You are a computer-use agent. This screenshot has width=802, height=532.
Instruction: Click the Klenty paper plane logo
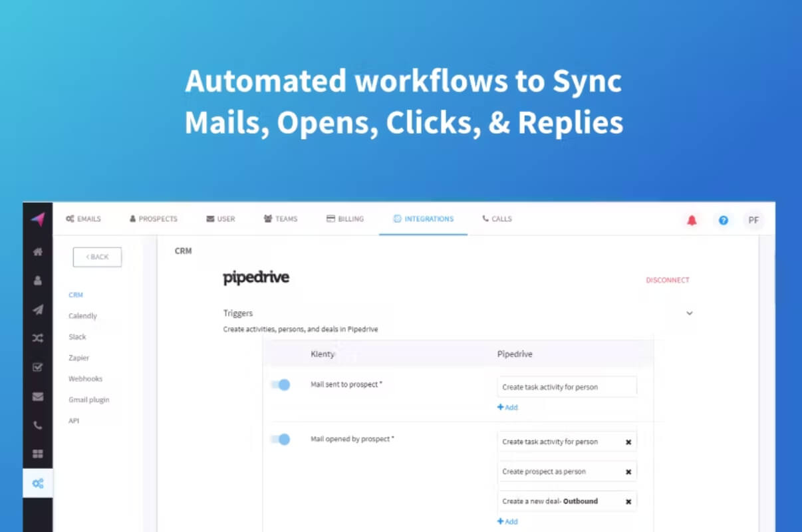coord(38,219)
